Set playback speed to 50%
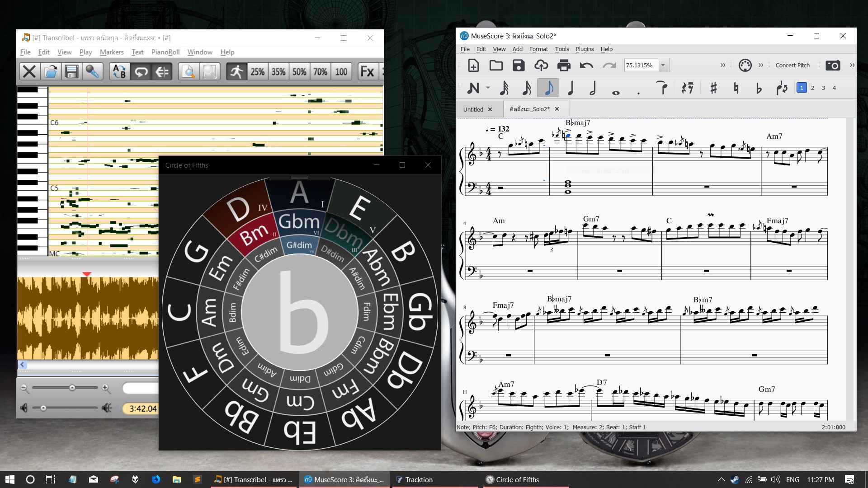This screenshot has width=868, height=488. tap(299, 71)
